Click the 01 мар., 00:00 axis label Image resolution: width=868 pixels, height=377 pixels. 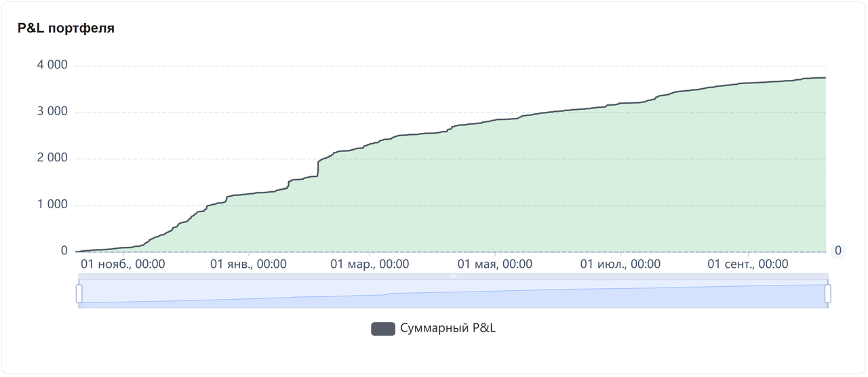tap(370, 264)
